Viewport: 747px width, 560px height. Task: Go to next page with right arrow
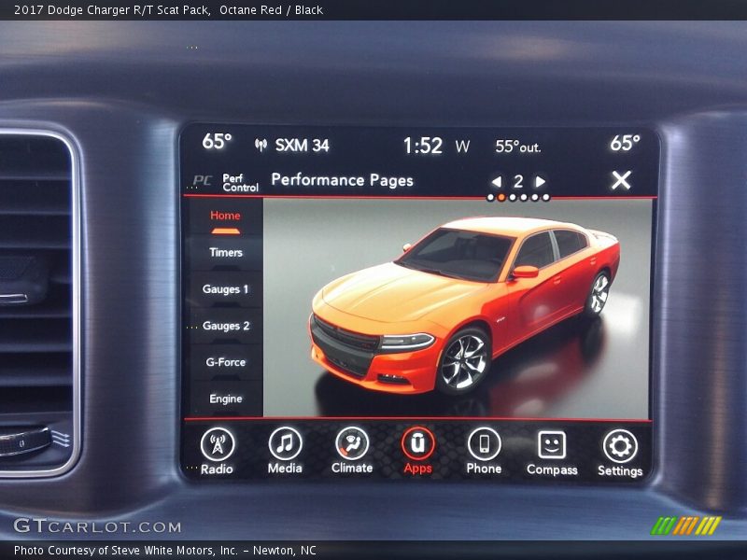(x=540, y=181)
